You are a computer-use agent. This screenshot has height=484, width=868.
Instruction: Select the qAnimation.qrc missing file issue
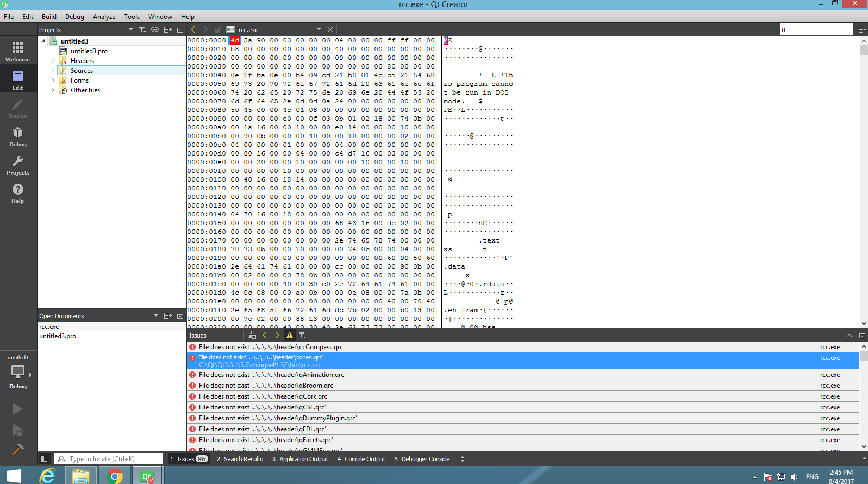point(523,375)
